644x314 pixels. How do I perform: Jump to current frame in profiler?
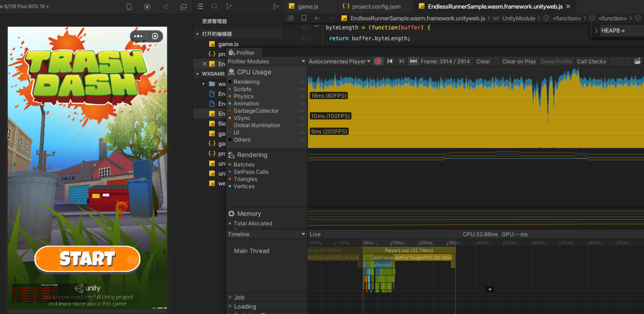pos(413,61)
